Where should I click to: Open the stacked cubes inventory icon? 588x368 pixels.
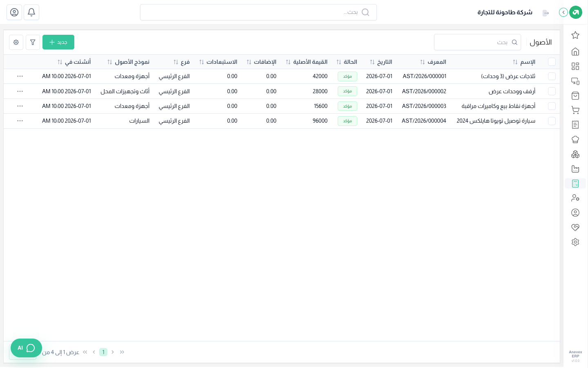575,154
